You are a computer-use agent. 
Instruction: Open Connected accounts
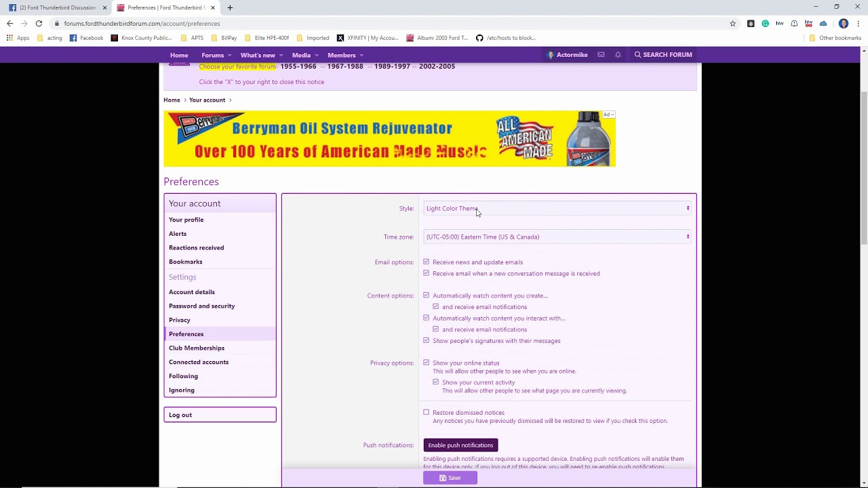click(x=199, y=362)
